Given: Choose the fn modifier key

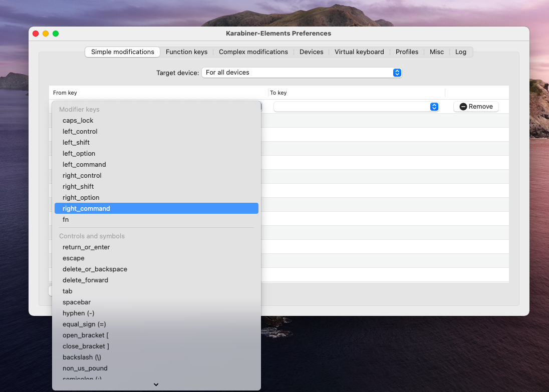Looking at the screenshot, I should (x=156, y=219).
